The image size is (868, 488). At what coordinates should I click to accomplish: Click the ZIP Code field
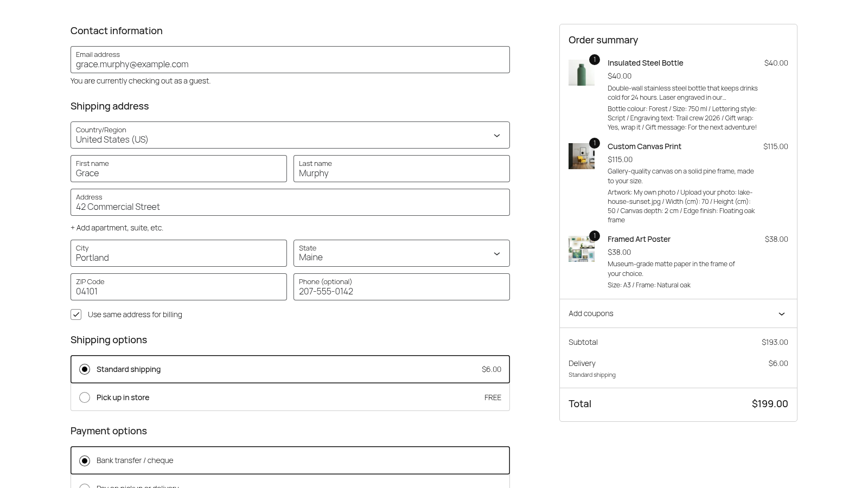pos(178,287)
